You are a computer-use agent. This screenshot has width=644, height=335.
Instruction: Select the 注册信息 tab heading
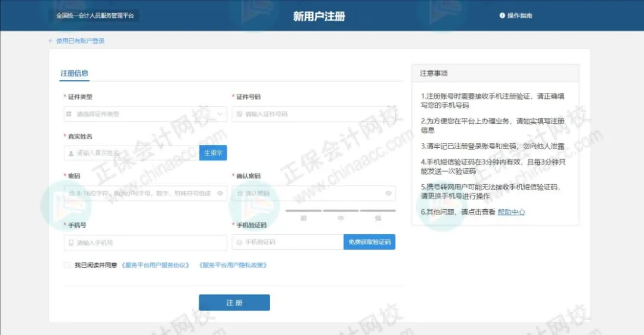pyautogui.click(x=75, y=73)
